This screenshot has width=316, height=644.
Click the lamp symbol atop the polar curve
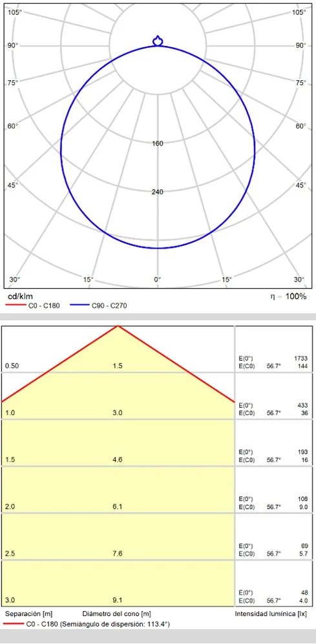pyautogui.click(x=158, y=41)
